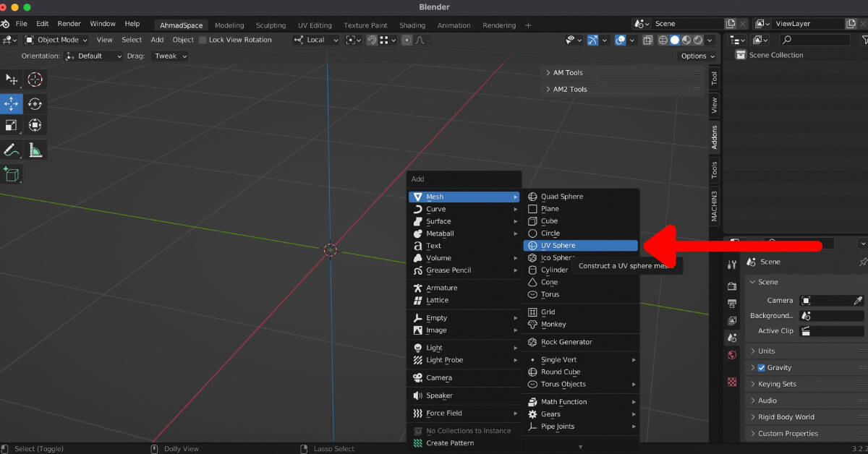Open the Render properties tab icon

[x=732, y=286]
